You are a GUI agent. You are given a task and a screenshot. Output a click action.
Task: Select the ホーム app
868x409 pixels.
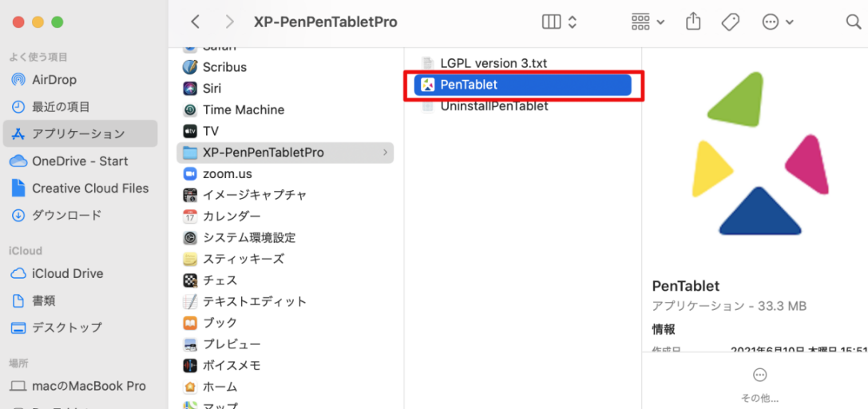285,387
